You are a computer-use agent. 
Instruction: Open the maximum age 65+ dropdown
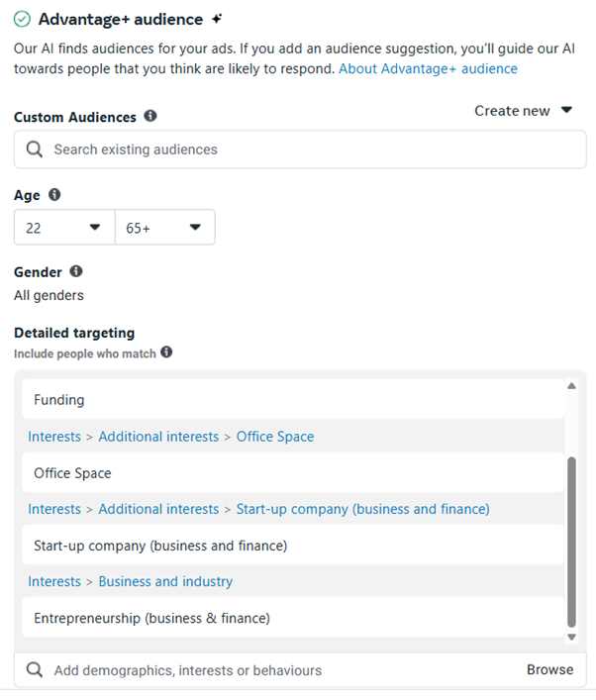164,228
